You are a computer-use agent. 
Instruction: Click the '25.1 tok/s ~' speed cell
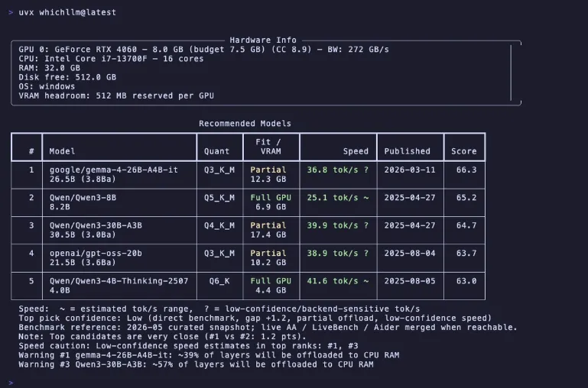click(x=337, y=197)
